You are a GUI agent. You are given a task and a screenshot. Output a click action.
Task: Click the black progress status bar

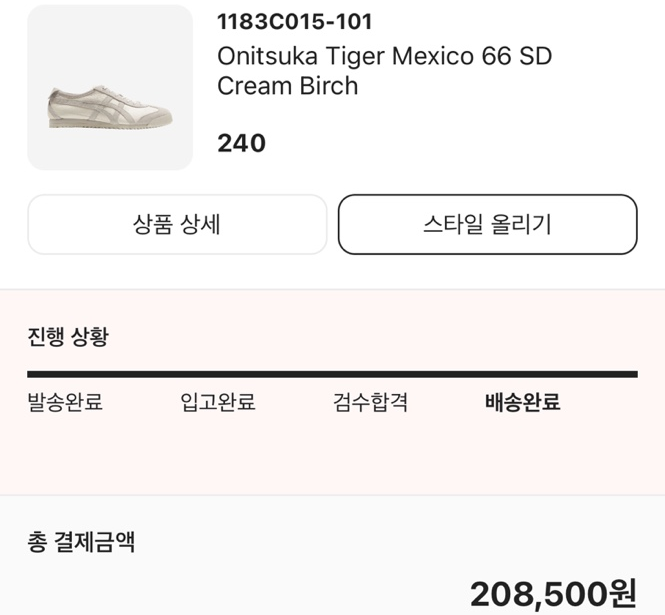[332, 374]
